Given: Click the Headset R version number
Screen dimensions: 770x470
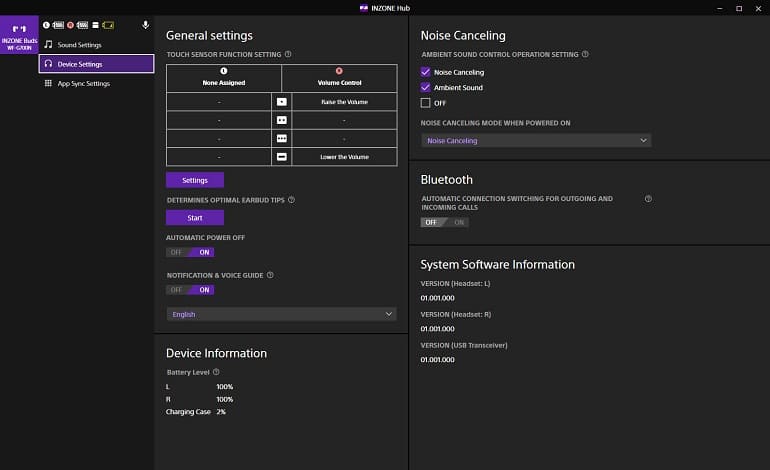Looking at the screenshot, I should (x=438, y=329).
